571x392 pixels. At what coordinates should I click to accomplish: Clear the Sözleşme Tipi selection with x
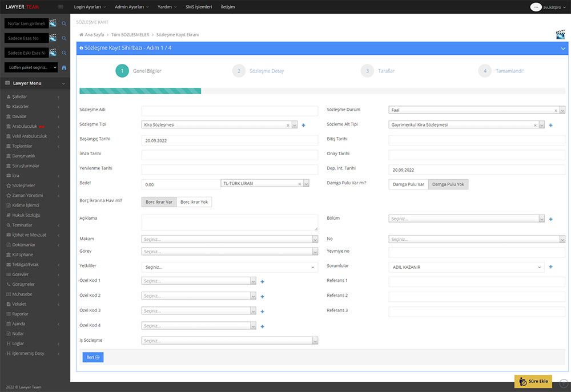(288, 125)
